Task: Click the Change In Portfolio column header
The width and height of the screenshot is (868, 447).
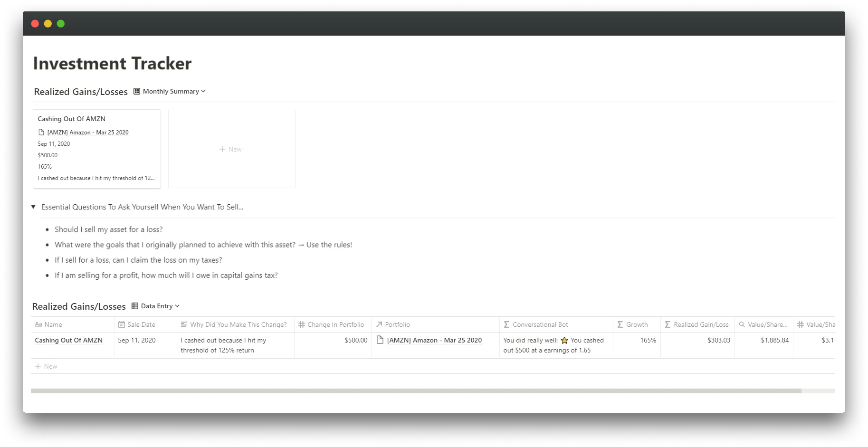Action: pyautogui.click(x=333, y=324)
